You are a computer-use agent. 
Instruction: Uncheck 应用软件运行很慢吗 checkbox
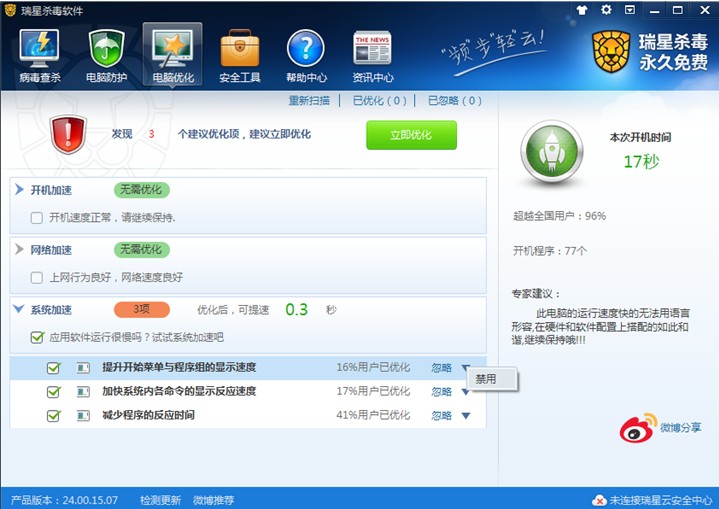[37, 337]
